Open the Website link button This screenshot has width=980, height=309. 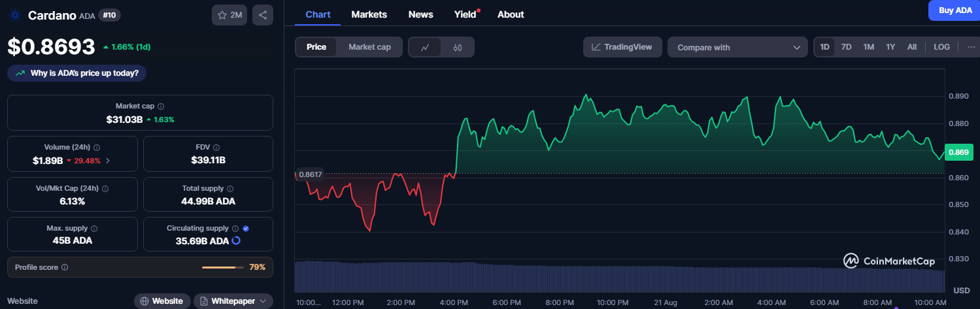click(x=162, y=301)
